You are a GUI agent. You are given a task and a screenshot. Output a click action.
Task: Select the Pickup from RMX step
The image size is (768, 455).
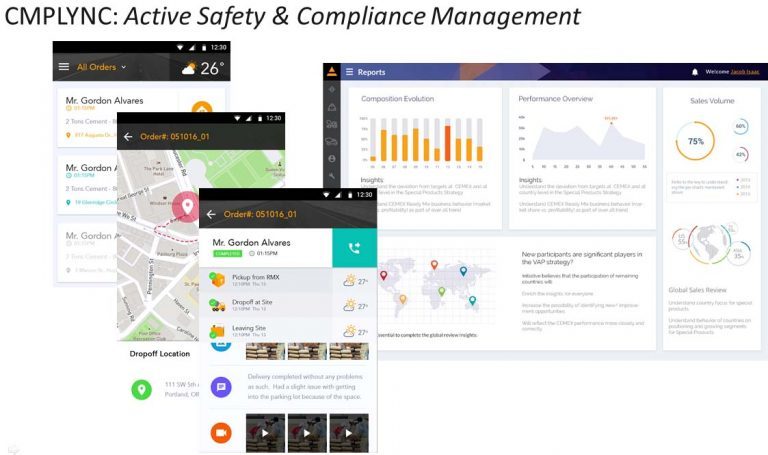pos(266,280)
